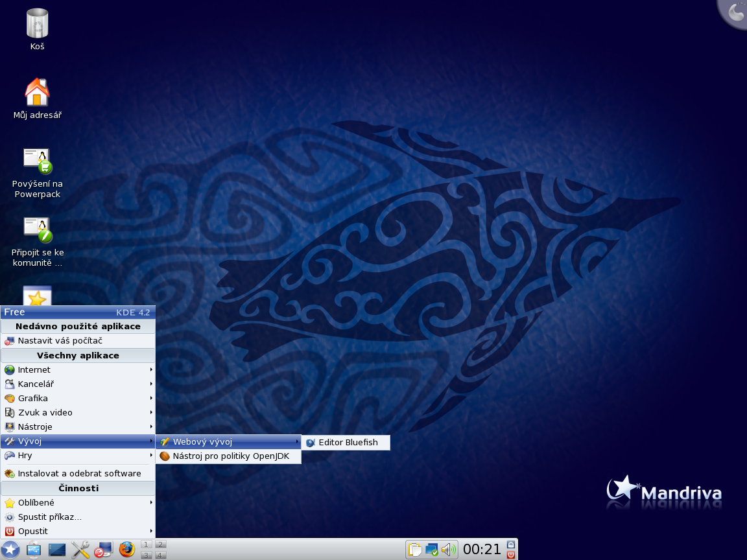Open the Zvuk a video category

point(78,412)
